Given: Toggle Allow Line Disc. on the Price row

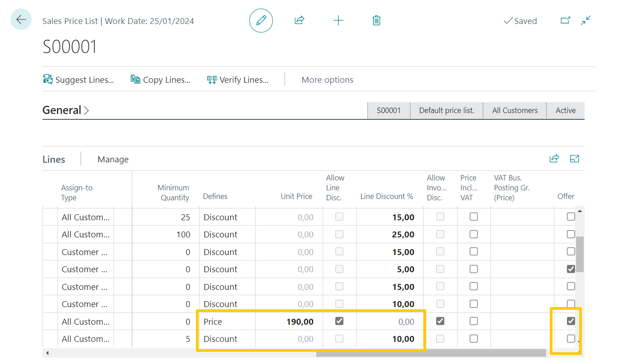Looking at the screenshot, I should 339,321.
